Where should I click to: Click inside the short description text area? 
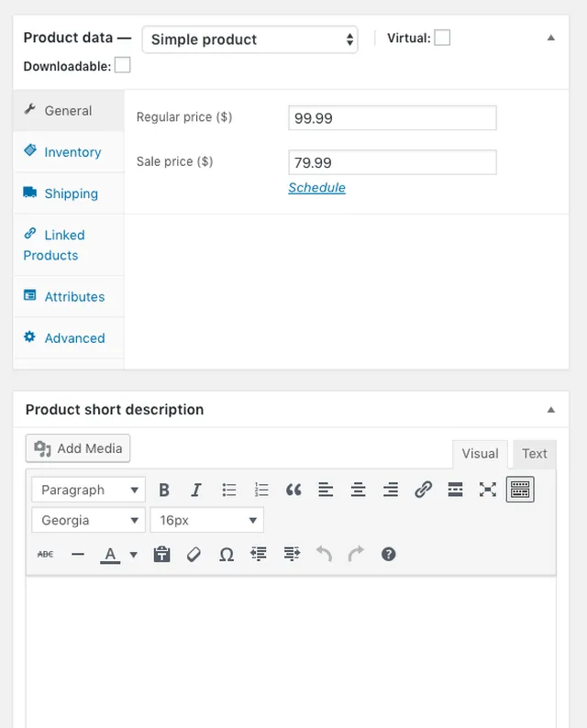pos(291,652)
